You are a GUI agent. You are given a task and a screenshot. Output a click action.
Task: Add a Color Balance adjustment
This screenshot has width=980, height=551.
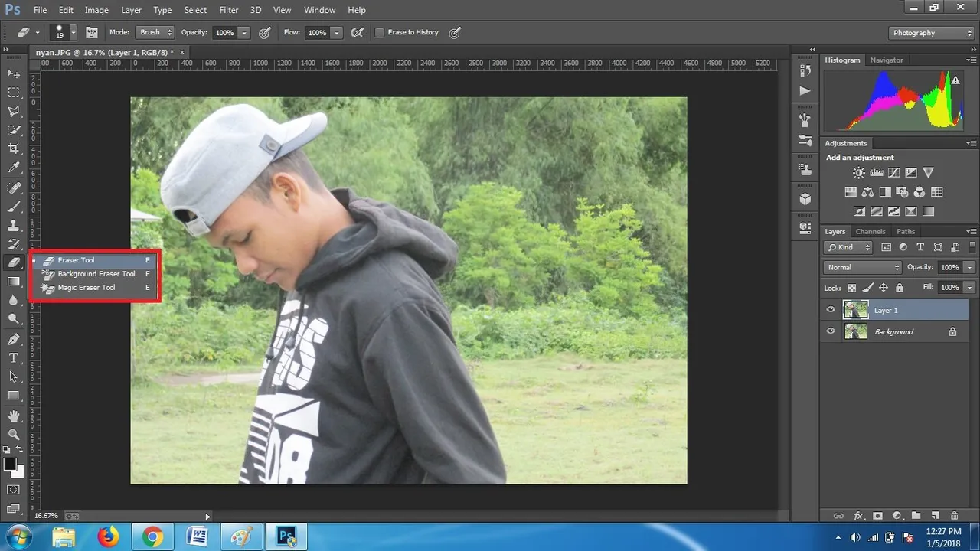click(867, 192)
